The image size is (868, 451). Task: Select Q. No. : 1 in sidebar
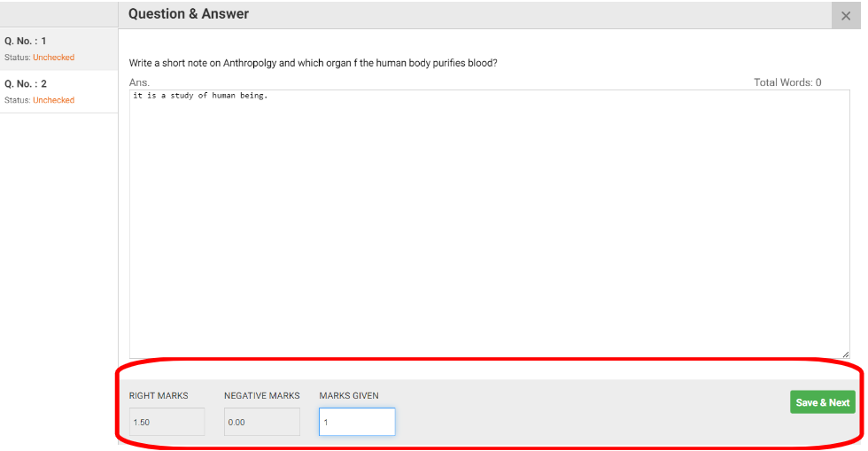pyautogui.click(x=26, y=41)
